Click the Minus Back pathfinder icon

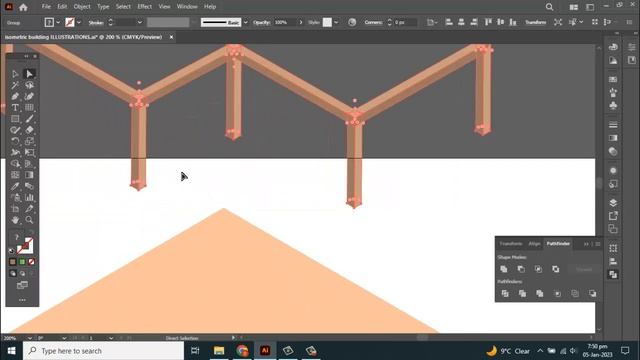[x=592, y=293]
